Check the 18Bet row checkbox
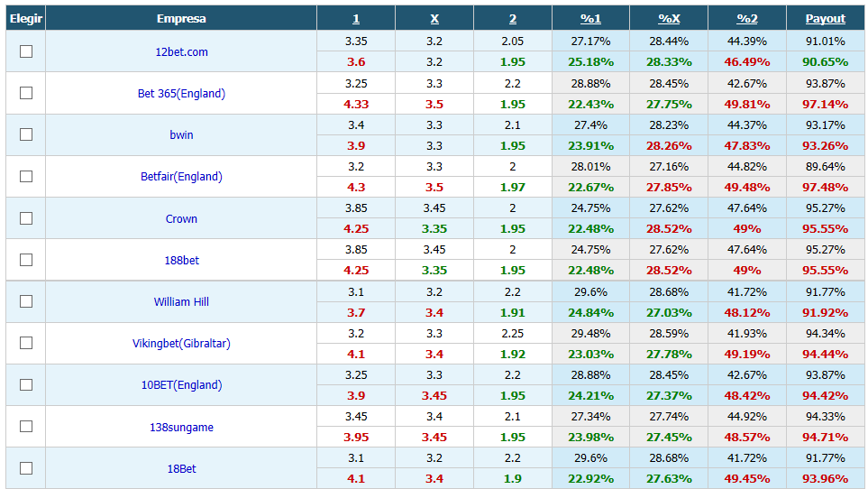The image size is (868, 489). 26,468
